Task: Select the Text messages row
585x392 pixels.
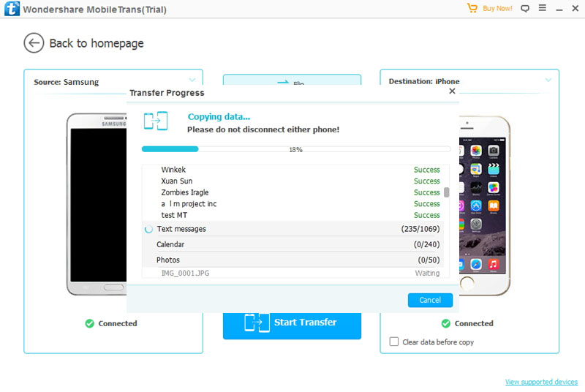Action: pos(292,229)
